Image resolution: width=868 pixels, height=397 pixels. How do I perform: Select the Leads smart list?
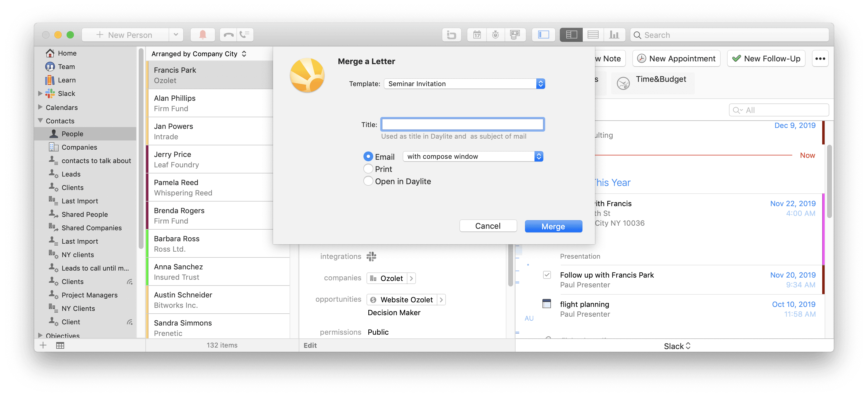71,174
